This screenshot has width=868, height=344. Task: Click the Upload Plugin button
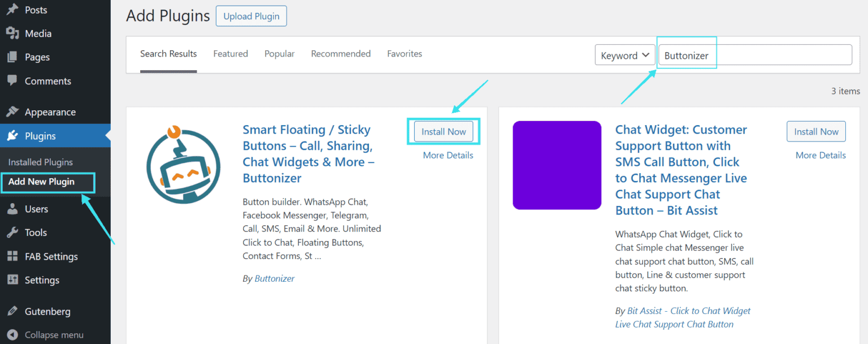point(251,16)
